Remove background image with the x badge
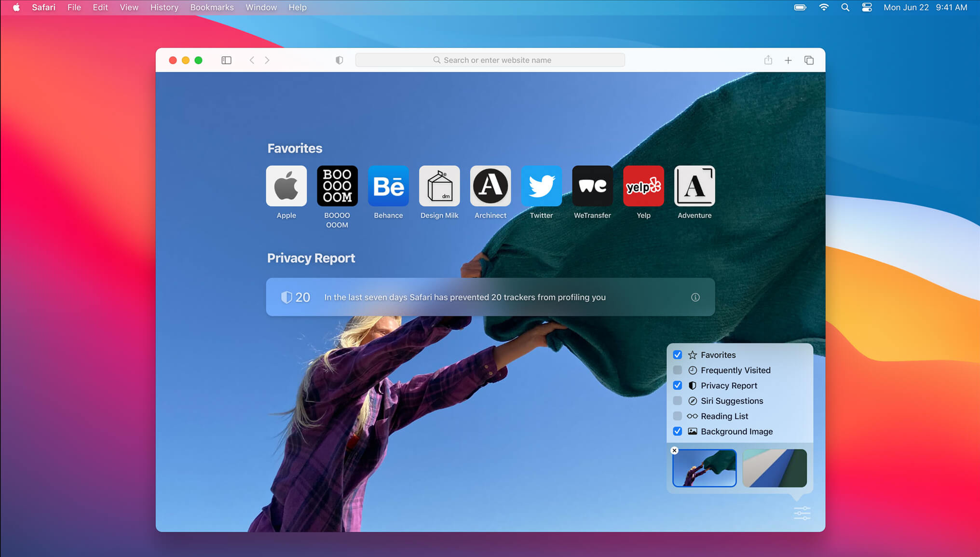The image size is (980, 557). point(674,450)
